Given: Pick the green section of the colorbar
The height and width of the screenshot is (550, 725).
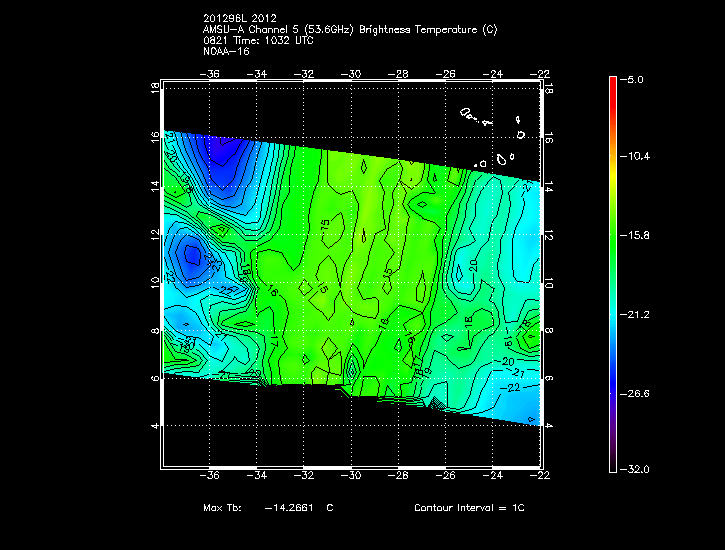Looking at the screenshot, I should tap(612, 240).
